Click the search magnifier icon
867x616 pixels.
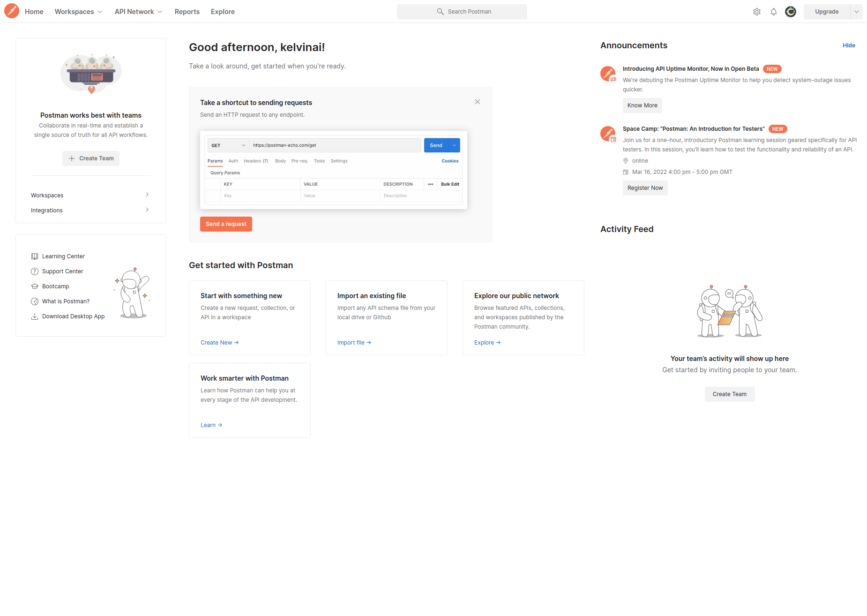pyautogui.click(x=440, y=12)
